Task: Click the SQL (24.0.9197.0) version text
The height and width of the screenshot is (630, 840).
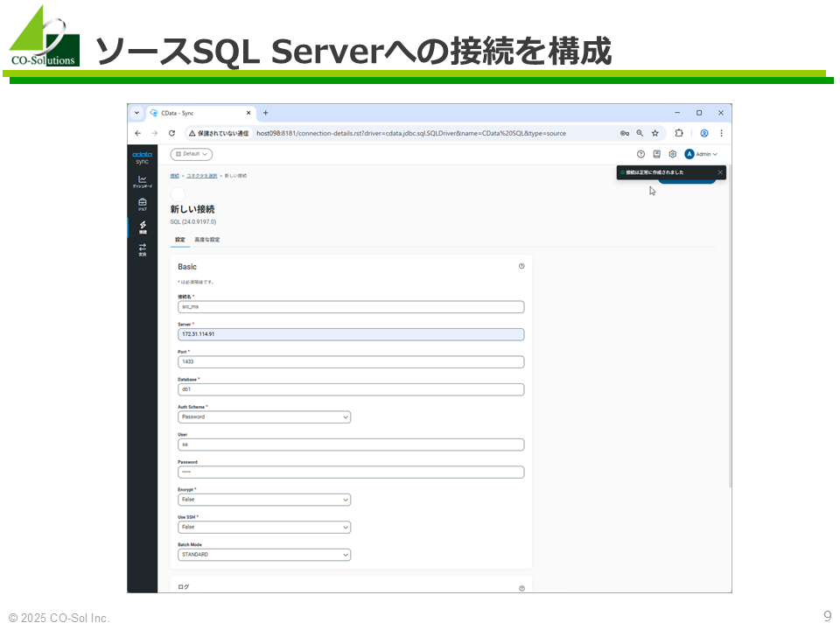Action: pyautogui.click(x=193, y=221)
